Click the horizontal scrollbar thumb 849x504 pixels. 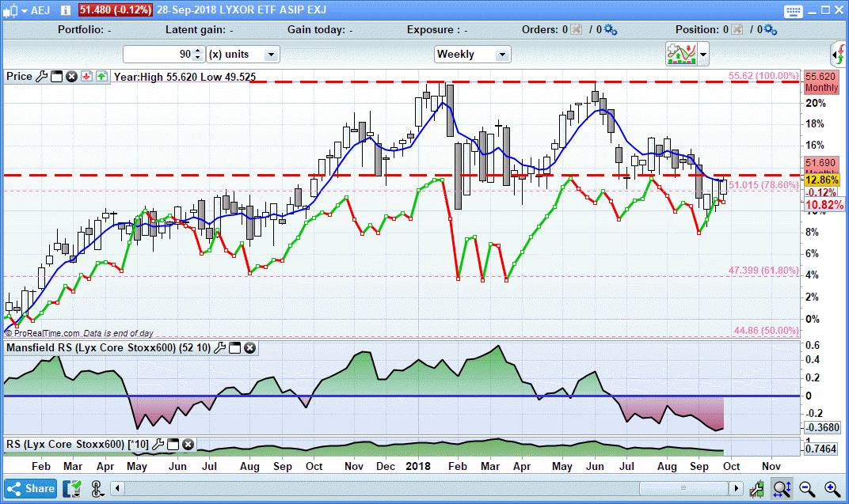(683, 488)
